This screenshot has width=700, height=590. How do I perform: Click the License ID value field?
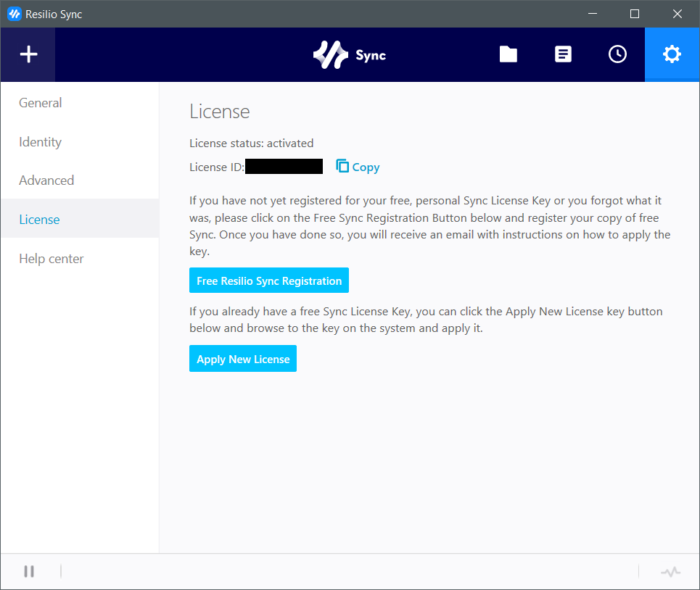pos(284,166)
